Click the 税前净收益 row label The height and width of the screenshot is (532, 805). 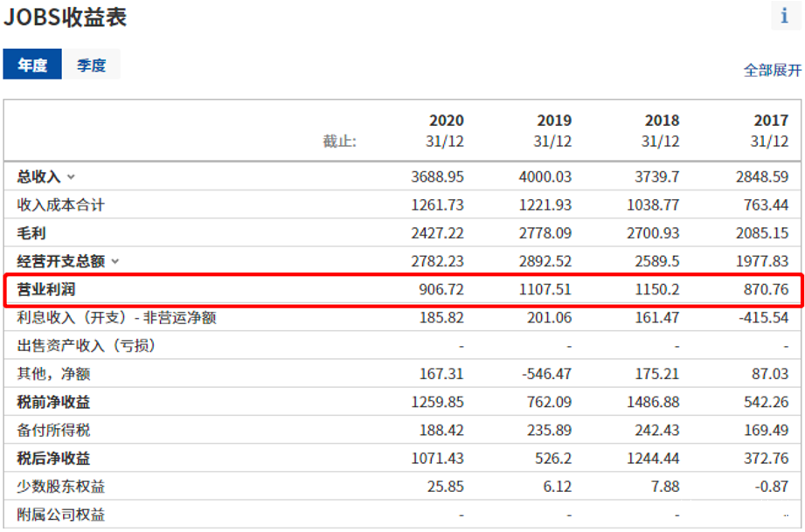coord(53,402)
